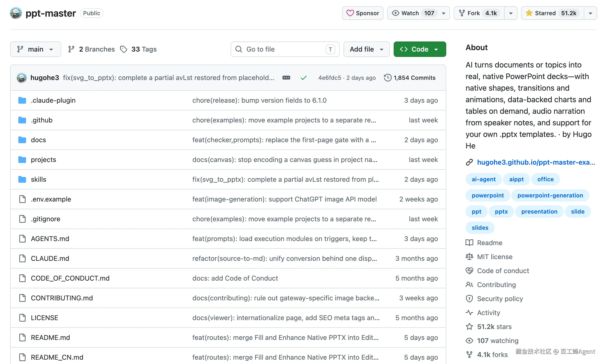Click the commits history clock icon

coord(388,78)
